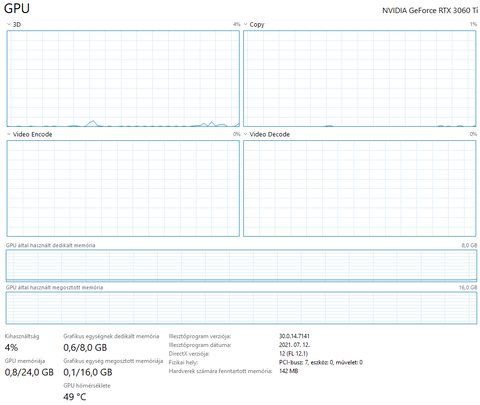Click the dedicated GPU memory graph

tap(241, 266)
